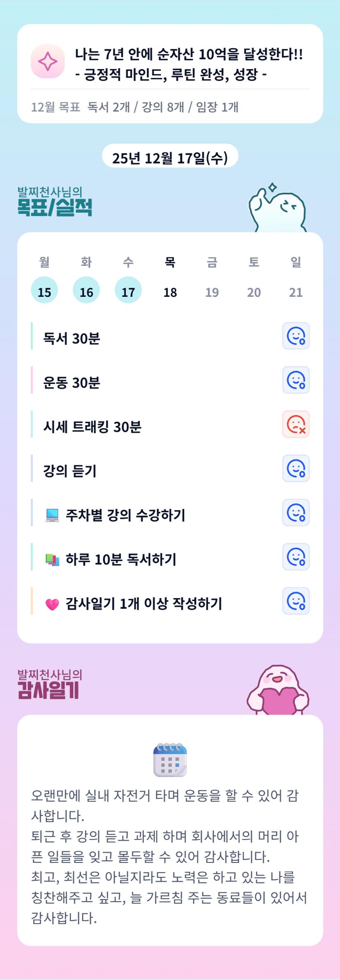Click the calendar icon in the gratitude journal card
Screen dimensions: 340x980
170,760
